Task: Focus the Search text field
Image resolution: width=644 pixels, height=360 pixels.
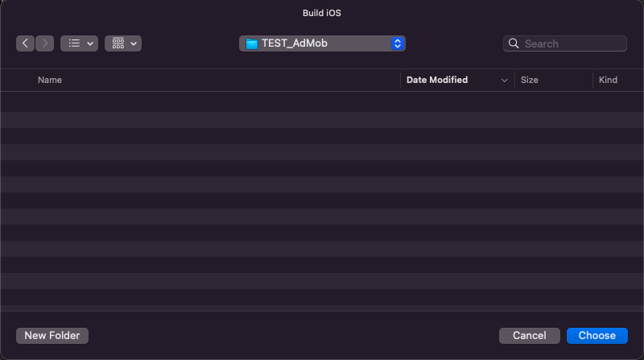Action: 572,43
